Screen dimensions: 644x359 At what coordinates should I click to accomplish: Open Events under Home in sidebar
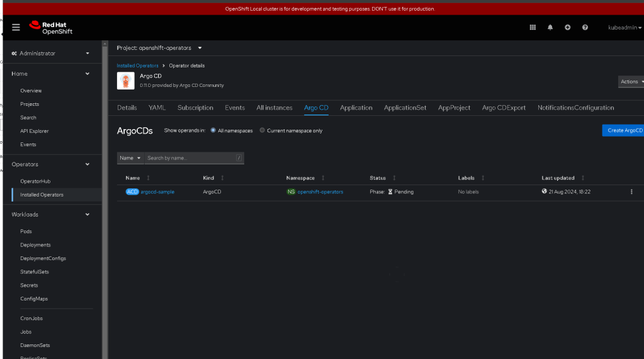28,145
